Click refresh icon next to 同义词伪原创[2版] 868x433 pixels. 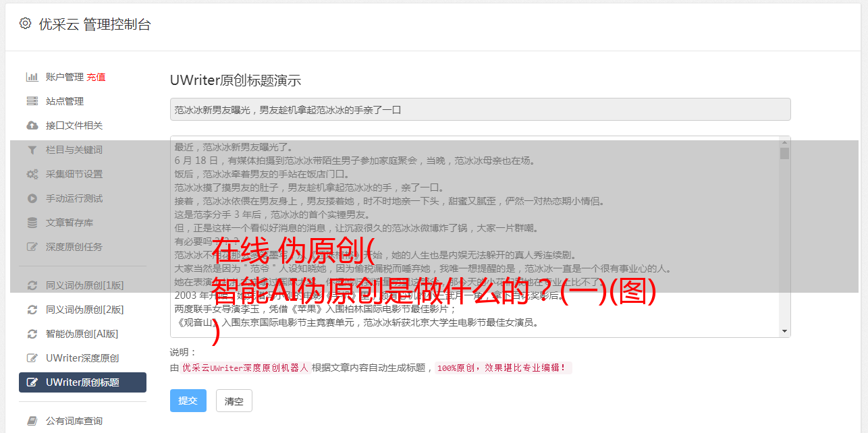[x=32, y=310]
